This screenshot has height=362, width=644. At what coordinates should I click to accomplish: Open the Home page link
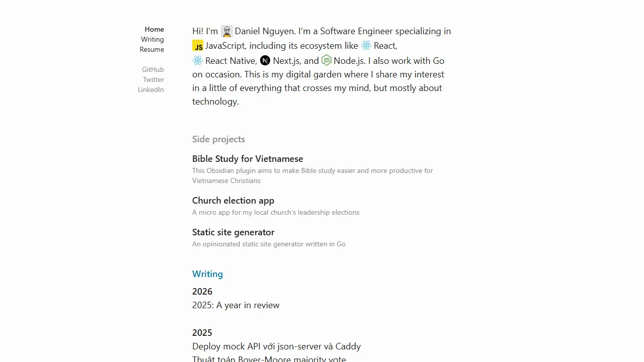click(154, 29)
